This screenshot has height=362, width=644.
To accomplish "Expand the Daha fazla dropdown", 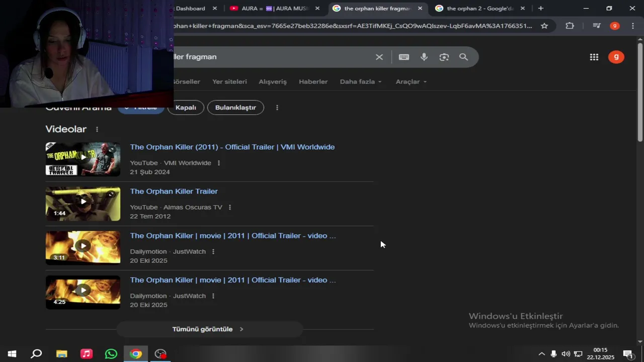I will pyautogui.click(x=361, y=81).
